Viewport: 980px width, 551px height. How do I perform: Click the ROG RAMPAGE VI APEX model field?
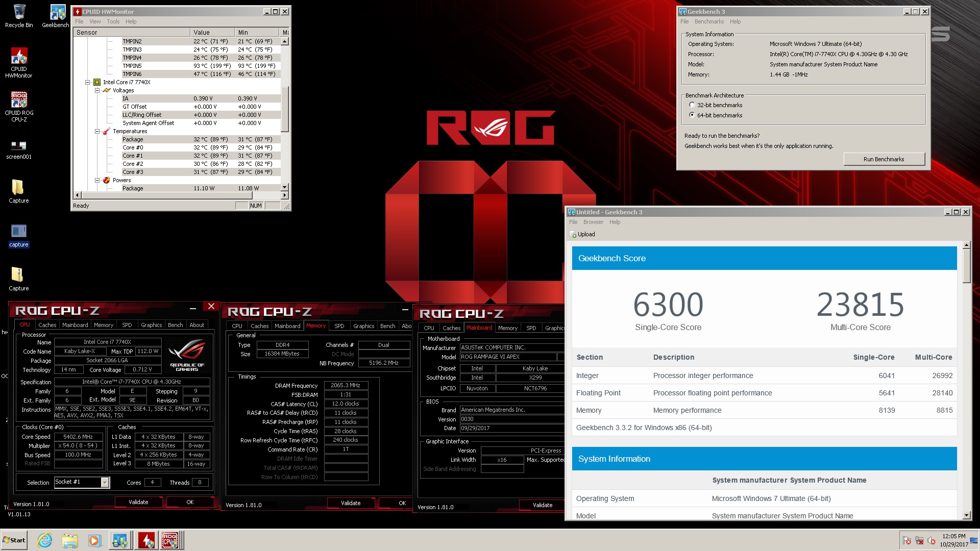(x=508, y=357)
